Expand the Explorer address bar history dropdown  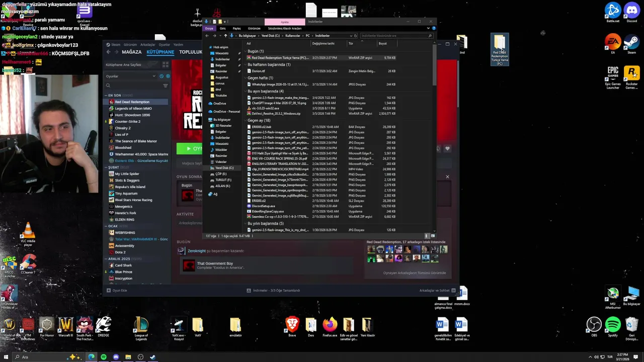point(351,36)
